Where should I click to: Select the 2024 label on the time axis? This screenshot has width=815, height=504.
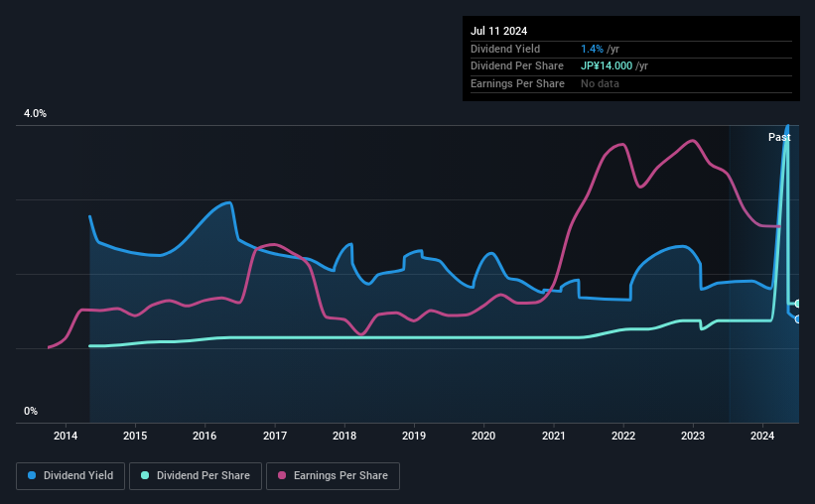(x=762, y=436)
